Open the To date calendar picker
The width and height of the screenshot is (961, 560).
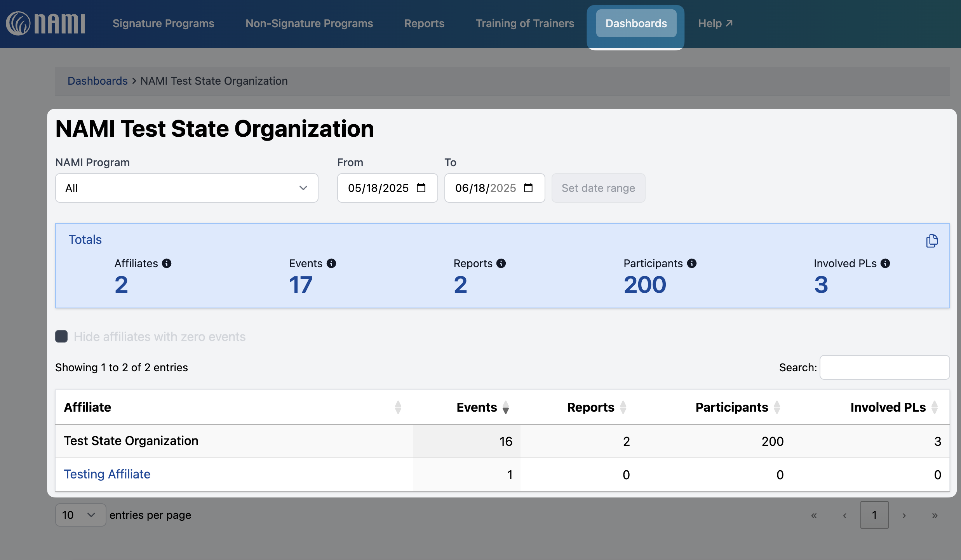[x=528, y=188]
